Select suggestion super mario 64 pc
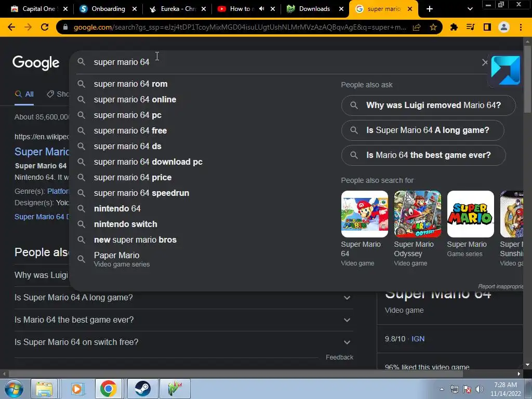The image size is (532, 399). click(204, 115)
